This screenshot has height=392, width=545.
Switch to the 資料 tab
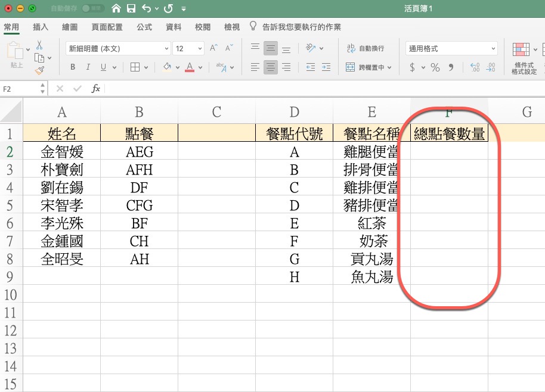174,27
